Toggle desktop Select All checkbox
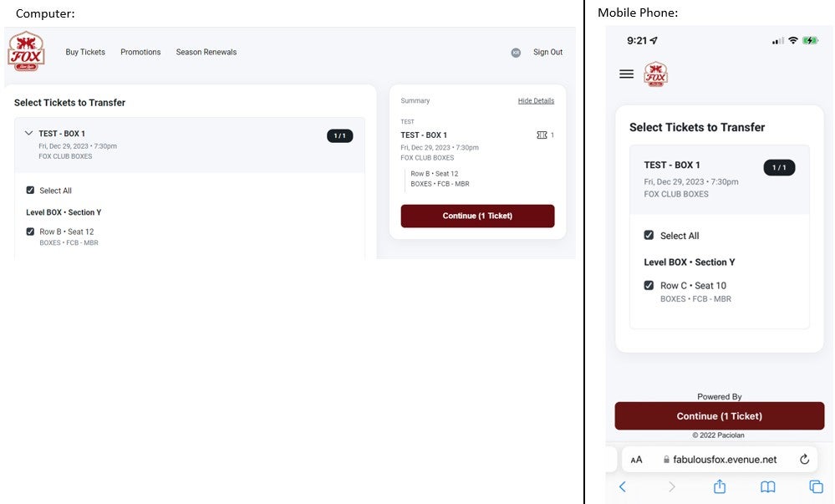Viewport: 835px width, 504px height. [x=31, y=191]
